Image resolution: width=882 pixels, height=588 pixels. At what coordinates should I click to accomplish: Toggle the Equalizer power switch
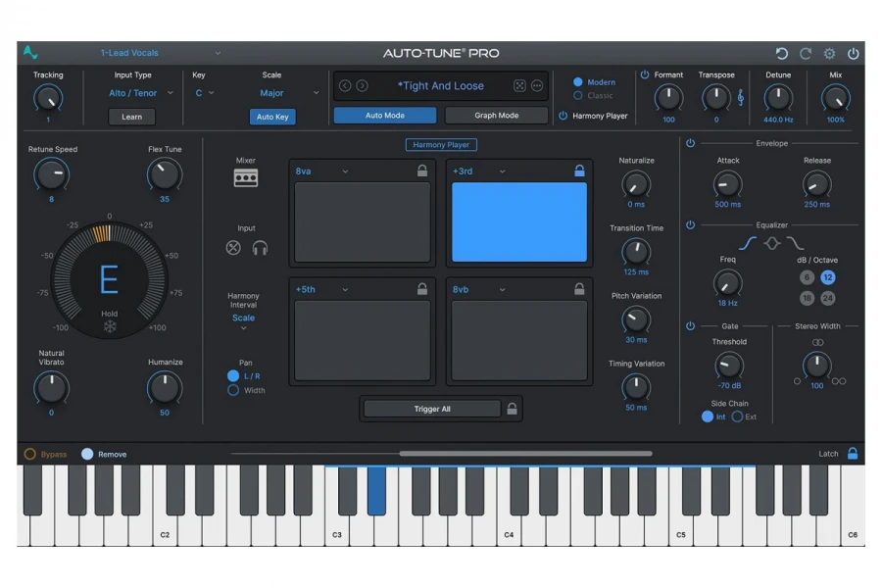pos(690,224)
